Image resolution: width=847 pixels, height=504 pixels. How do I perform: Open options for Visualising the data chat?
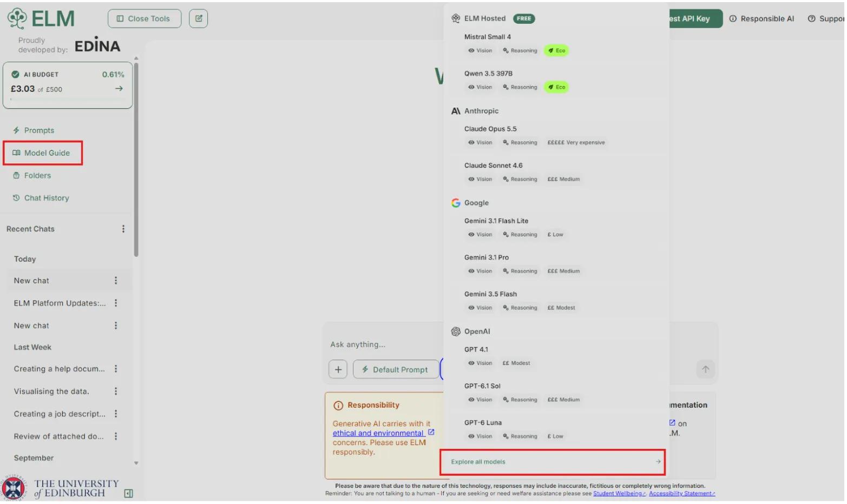pyautogui.click(x=116, y=392)
